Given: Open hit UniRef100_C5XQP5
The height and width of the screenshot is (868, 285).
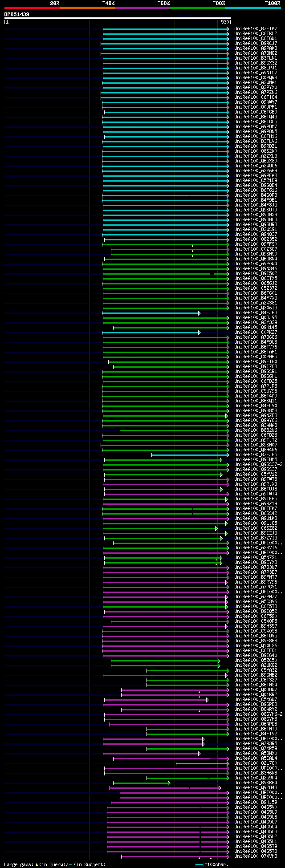Looking at the screenshot, I should click(256, 621).
